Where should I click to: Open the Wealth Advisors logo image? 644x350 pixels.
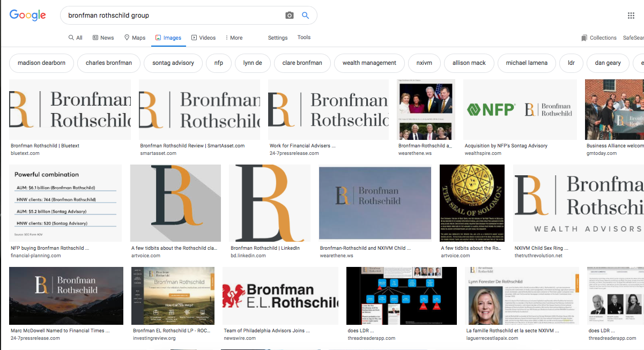[x=579, y=203]
